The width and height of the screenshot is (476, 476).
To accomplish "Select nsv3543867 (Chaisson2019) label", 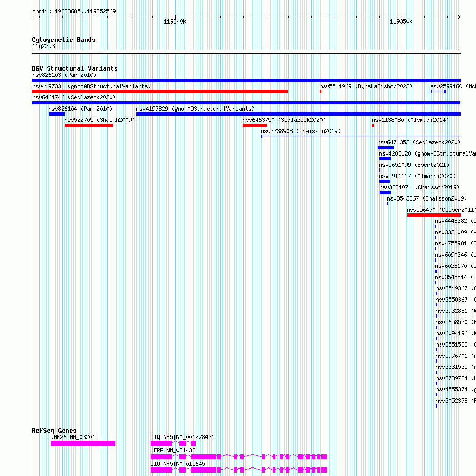I will coord(427,198).
